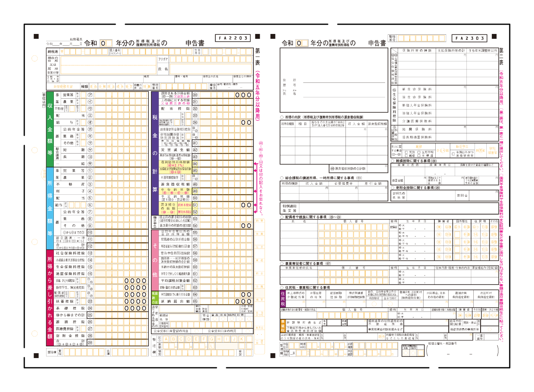Click amount field for ㊾ 申告納税額
This screenshot has height=392, width=534.
point(226,191)
